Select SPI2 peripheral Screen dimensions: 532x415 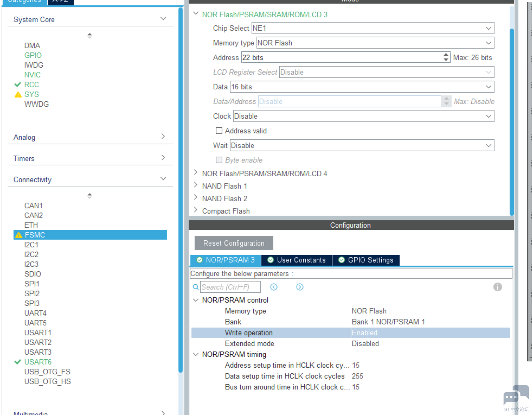[32, 294]
